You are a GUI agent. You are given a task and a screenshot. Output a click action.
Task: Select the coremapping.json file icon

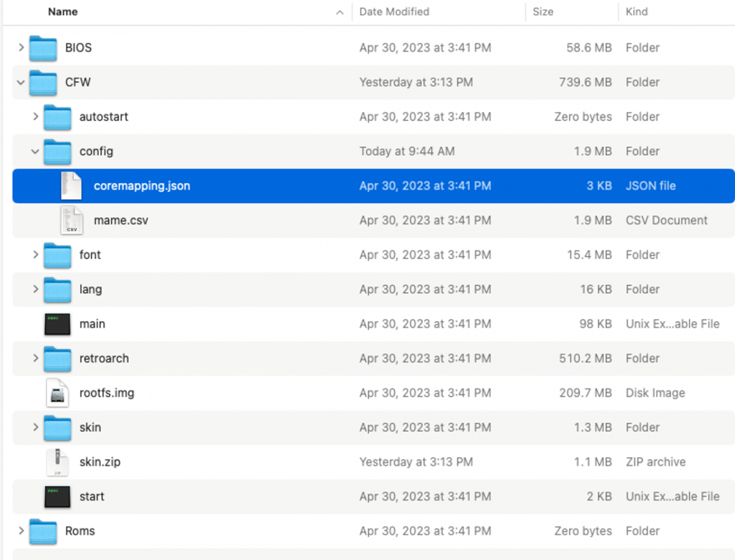72,186
